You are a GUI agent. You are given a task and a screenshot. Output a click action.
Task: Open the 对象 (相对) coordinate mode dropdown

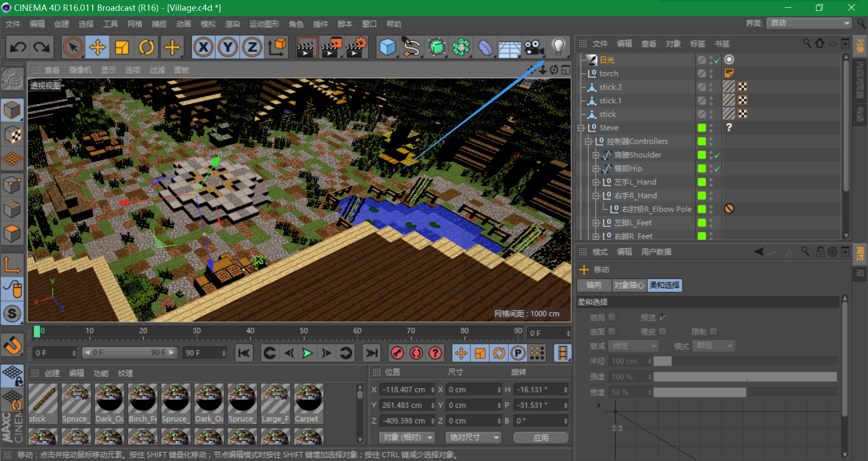pyautogui.click(x=407, y=437)
